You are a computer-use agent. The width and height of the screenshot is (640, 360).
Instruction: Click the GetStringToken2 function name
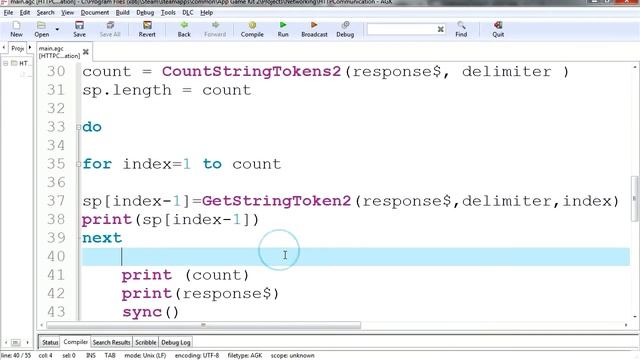276,201
